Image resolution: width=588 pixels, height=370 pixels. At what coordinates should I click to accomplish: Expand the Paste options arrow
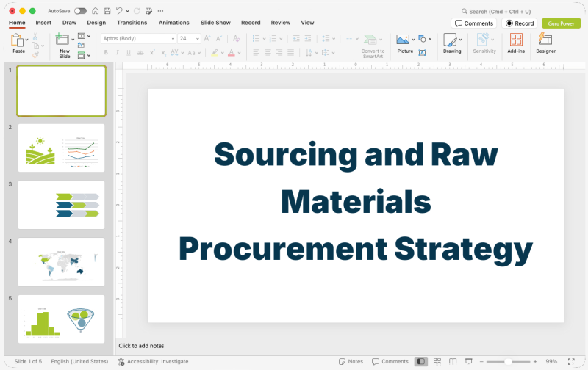tap(26, 40)
